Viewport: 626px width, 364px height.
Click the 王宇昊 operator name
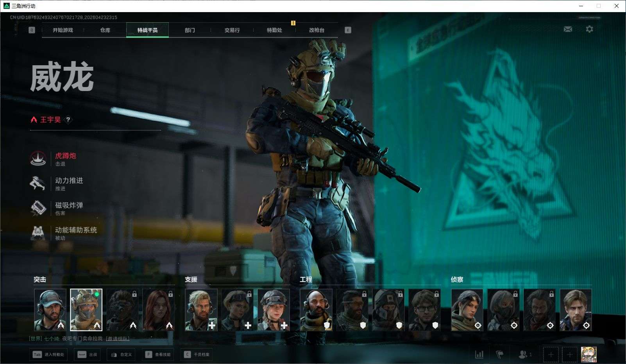pyautogui.click(x=50, y=120)
